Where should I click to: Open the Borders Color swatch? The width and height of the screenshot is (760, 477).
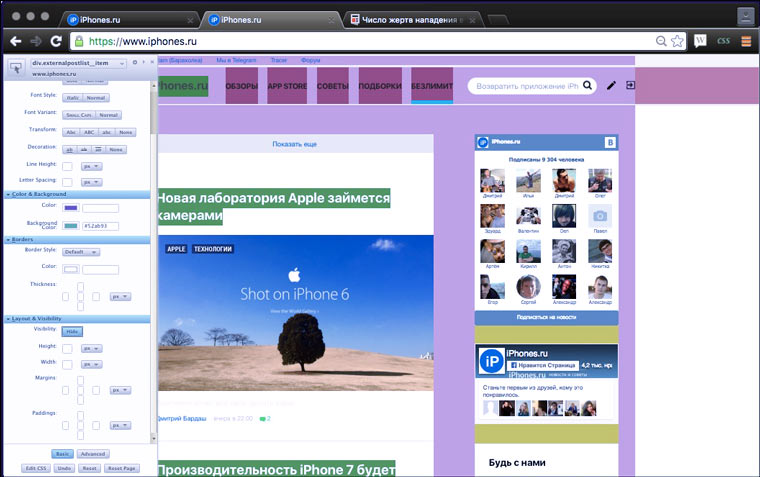[x=71, y=270]
